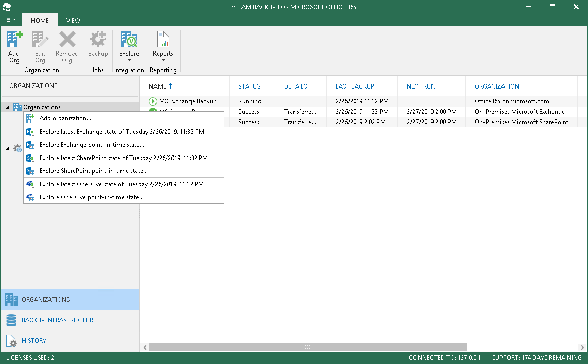Screen dimensions: 588x364
Task: Switch to the HOME ribbon tab
Action: 40,20
